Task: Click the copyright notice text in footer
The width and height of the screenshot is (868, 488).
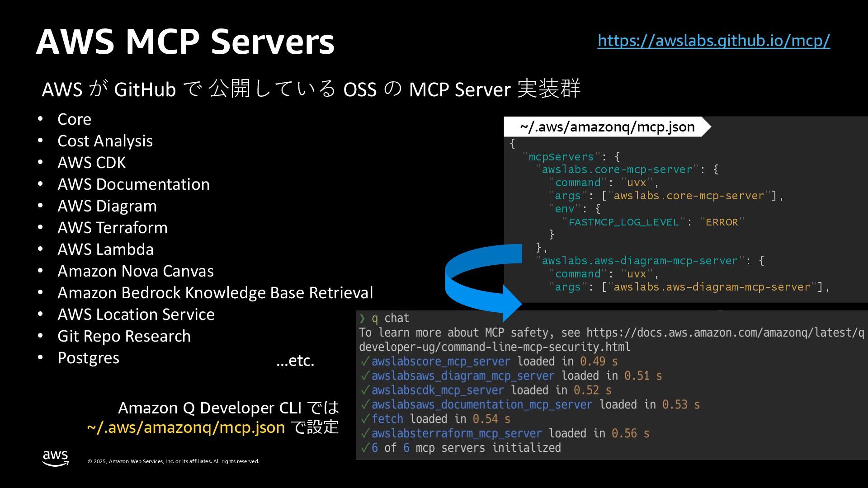Action: [x=173, y=461]
